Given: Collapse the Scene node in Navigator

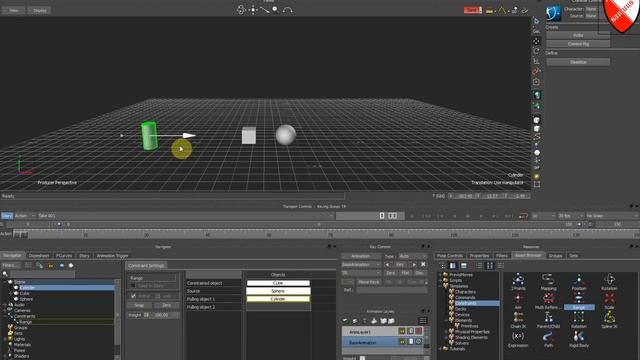Looking at the screenshot, I should coord(5,282).
